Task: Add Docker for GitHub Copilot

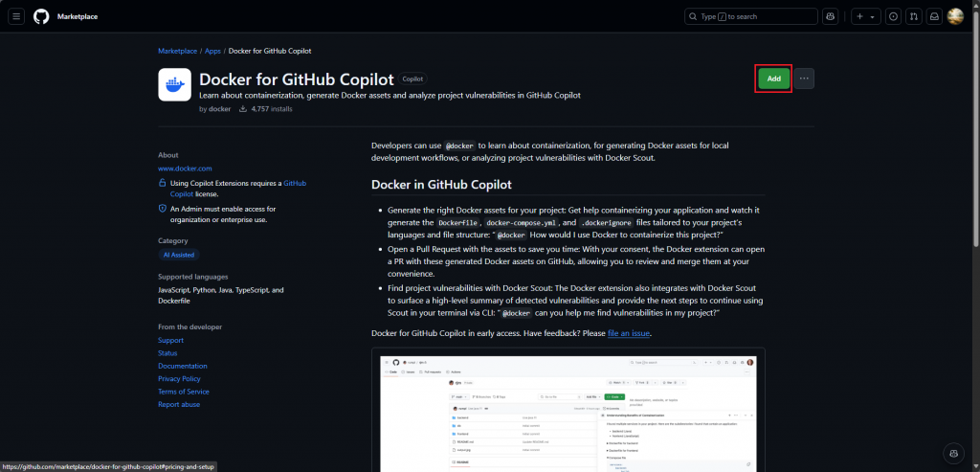Action: click(773, 79)
